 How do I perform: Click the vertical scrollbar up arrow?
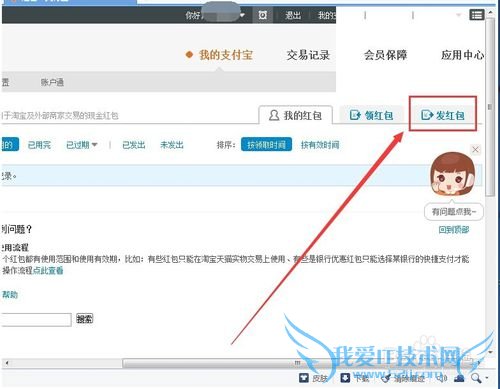[x=490, y=13]
